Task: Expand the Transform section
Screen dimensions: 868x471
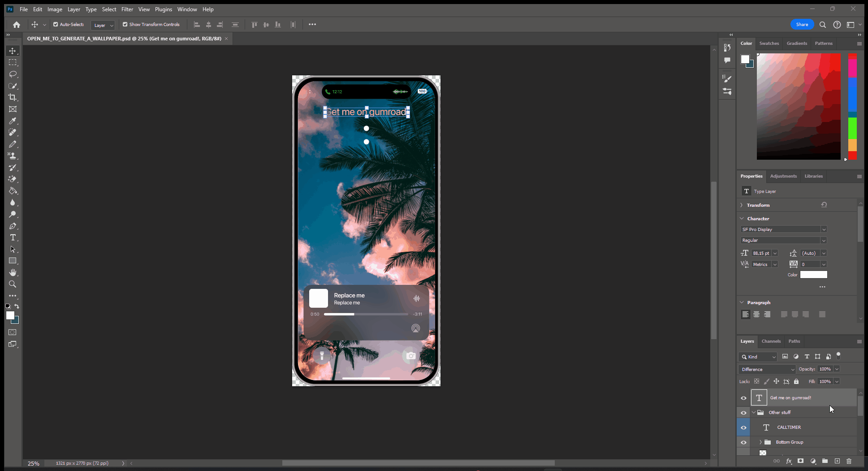Action: 742,205
